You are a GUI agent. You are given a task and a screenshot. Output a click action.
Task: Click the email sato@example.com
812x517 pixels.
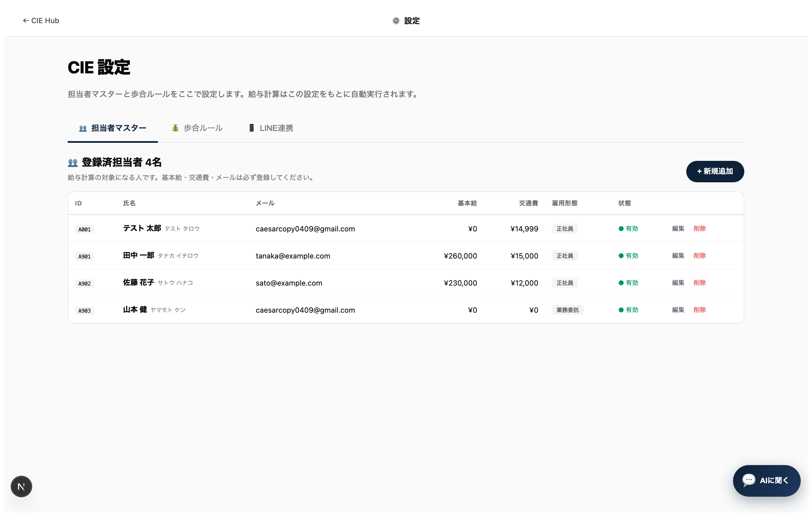click(x=289, y=283)
